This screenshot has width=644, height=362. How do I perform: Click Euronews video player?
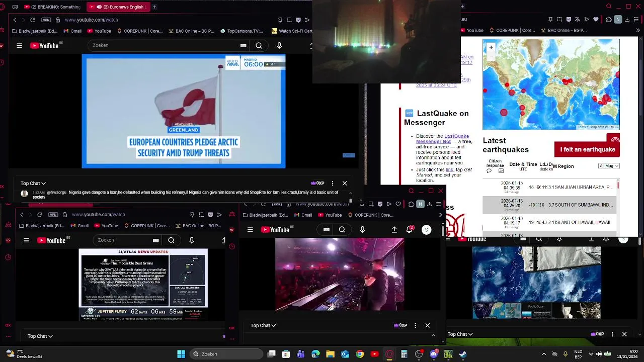tap(184, 111)
